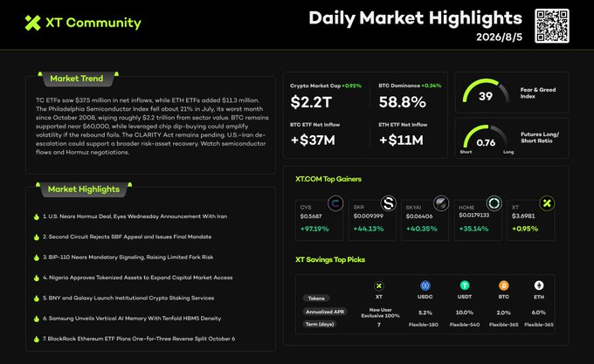Click HOME price $0.0179133

[474, 215]
